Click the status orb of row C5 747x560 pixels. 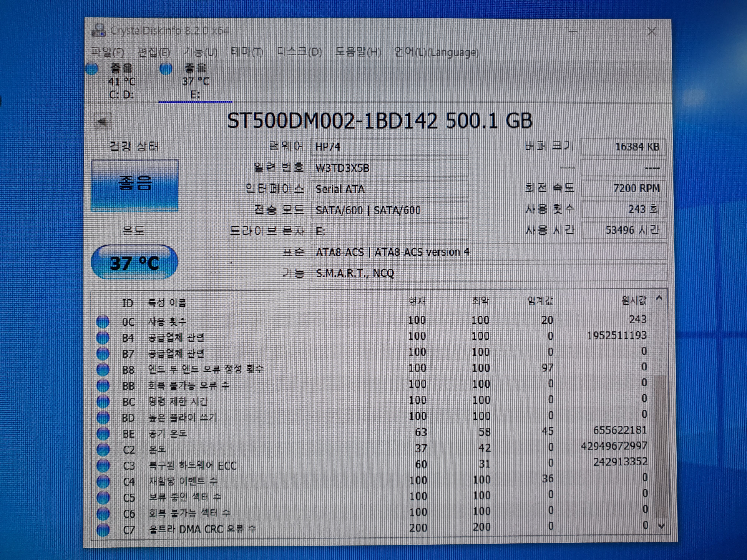point(103,498)
